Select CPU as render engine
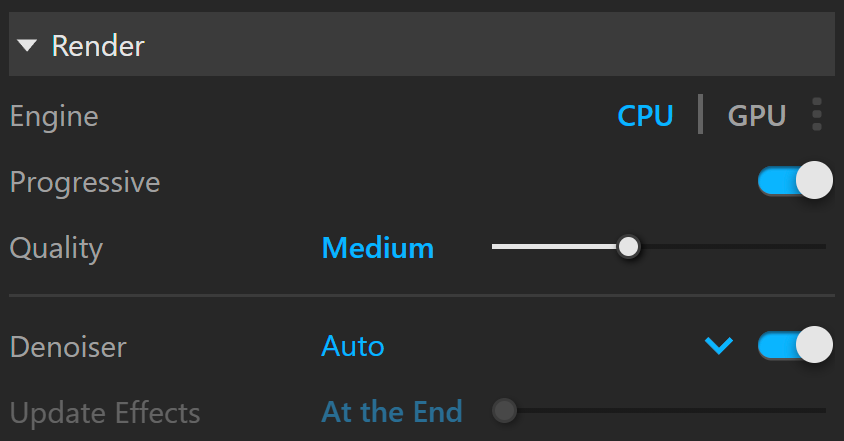The image size is (844, 441). click(x=645, y=115)
